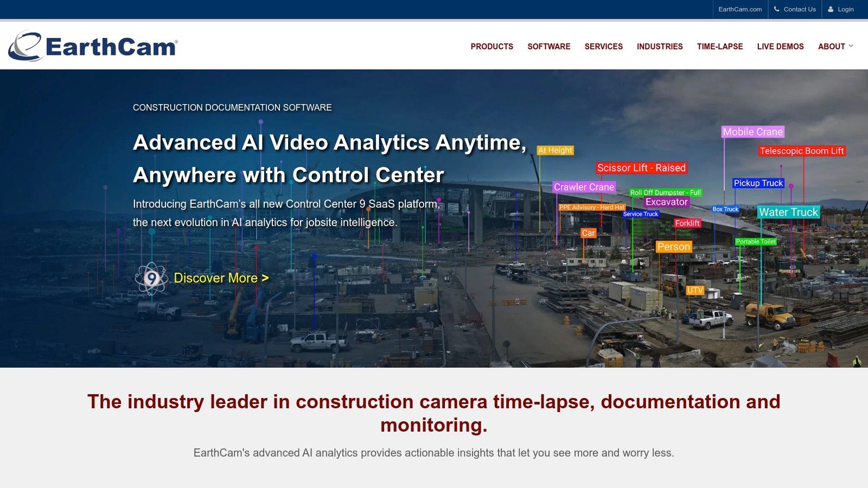The height and width of the screenshot is (488, 868).
Task: Go to the EarthCam.com link
Action: pos(740,9)
